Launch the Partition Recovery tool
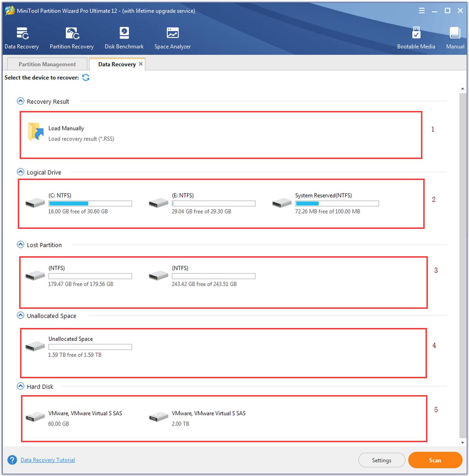The image size is (469, 476). pyautogui.click(x=72, y=38)
